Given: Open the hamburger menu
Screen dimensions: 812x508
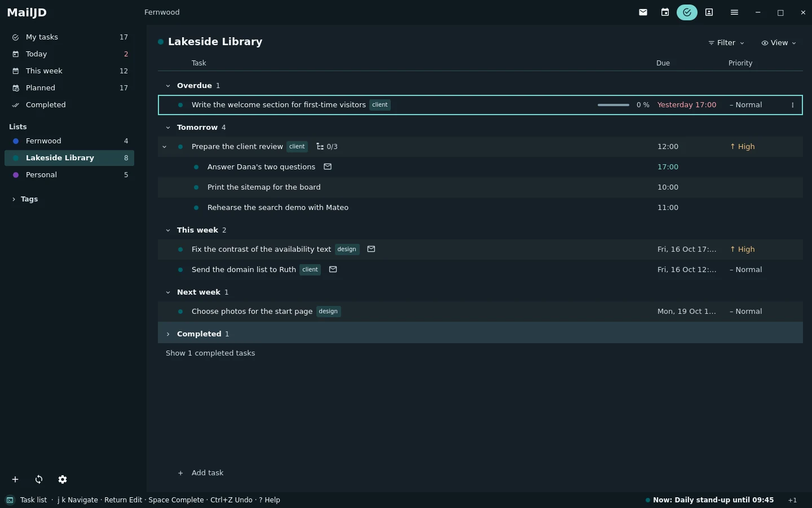Looking at the screenshot, I should pos(734,12).
